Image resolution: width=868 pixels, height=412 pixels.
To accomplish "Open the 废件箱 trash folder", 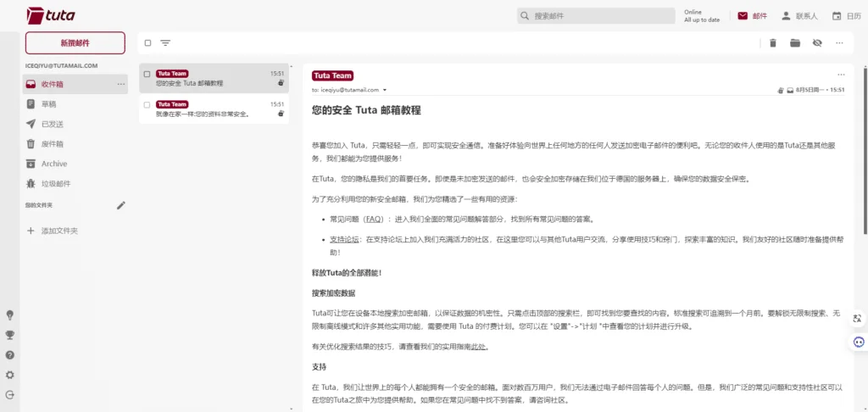I will click(x=75, y=144).
